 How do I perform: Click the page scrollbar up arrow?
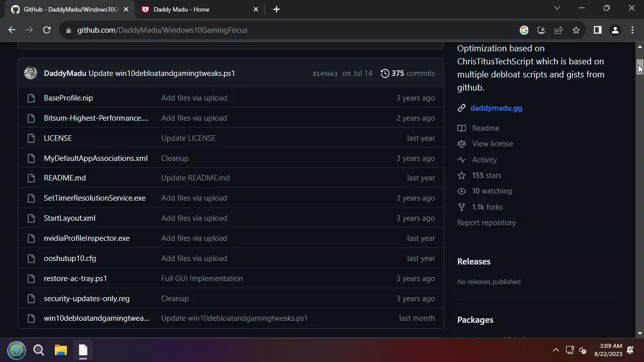640,46
